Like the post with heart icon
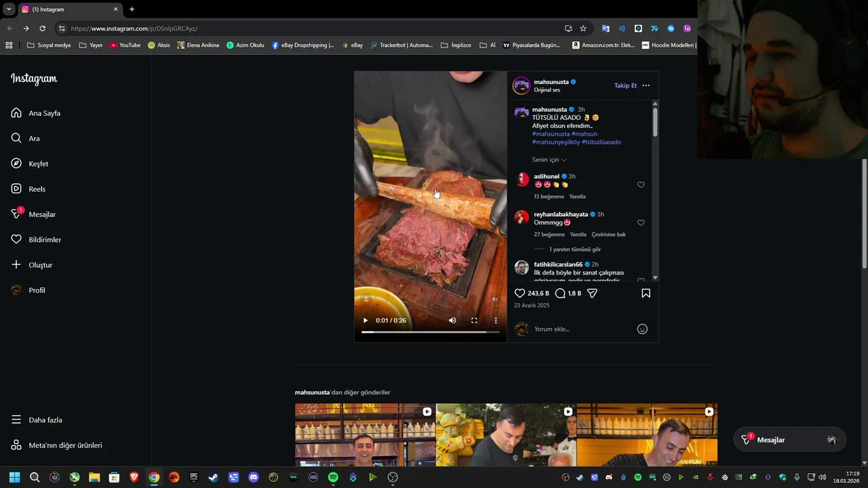The image size is (868, 488). 519,293
